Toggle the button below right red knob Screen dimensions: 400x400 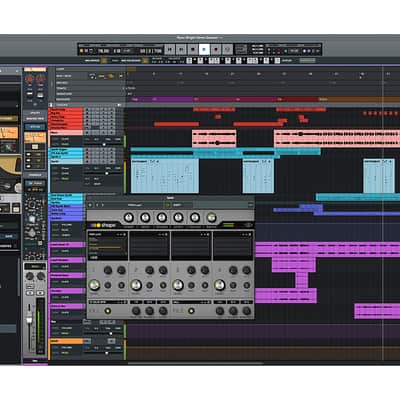pyautogui.click(x=40, y=95)
